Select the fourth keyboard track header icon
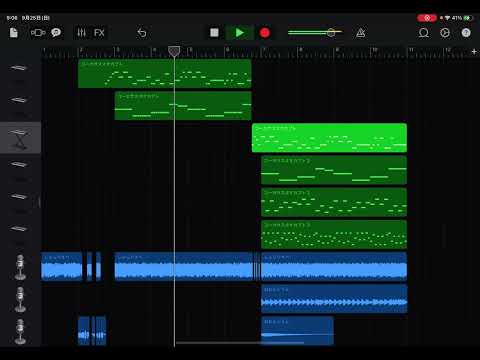 pos(19,164)
